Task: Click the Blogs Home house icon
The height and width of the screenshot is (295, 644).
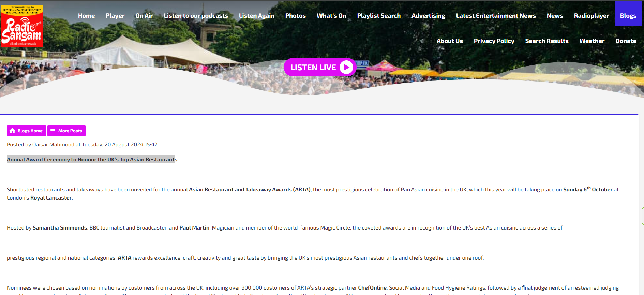Action: coord(13,131)
